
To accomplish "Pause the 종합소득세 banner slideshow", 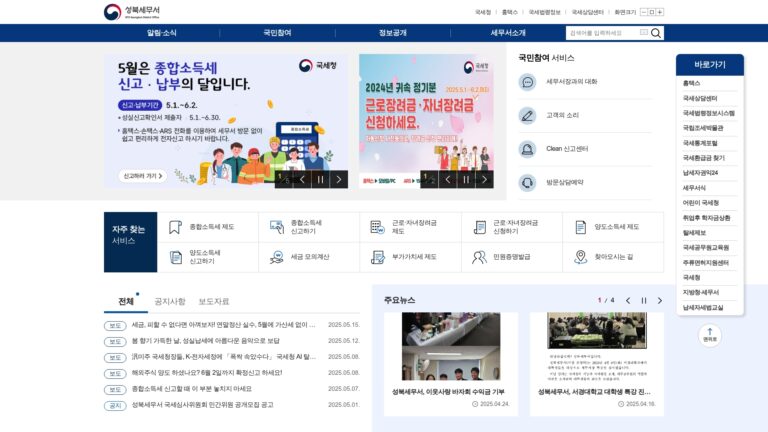I will pyautogui.click(x=320, y=179).
